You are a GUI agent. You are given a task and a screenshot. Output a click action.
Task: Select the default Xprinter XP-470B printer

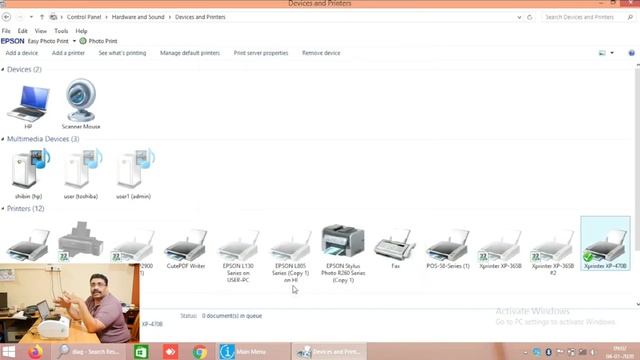(x=605, y=243)
